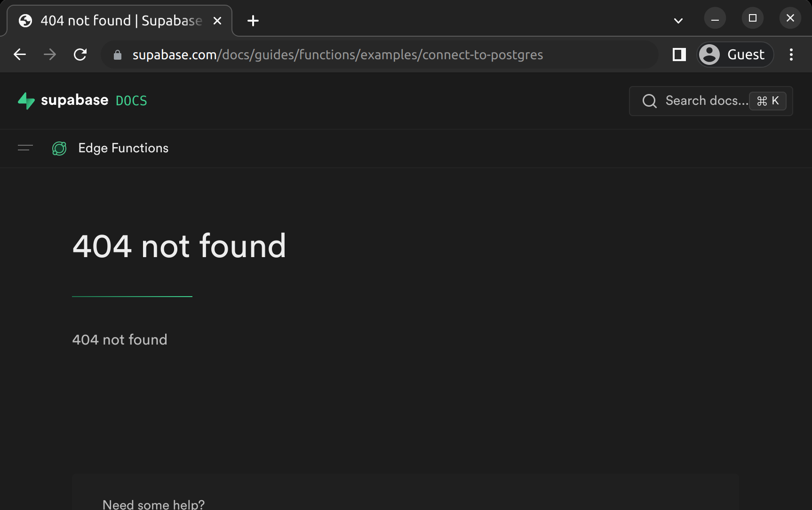Maximize the browser window
812x510 pixels.
(753, 18)
